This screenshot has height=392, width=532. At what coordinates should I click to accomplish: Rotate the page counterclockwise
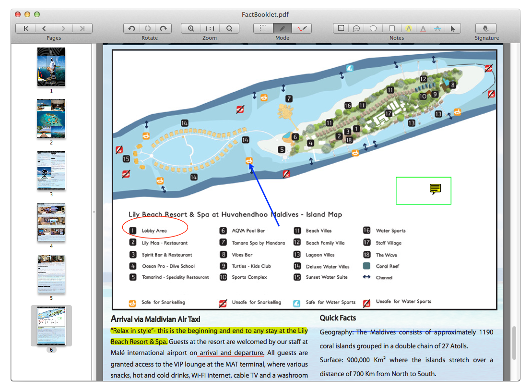point(131,28)
